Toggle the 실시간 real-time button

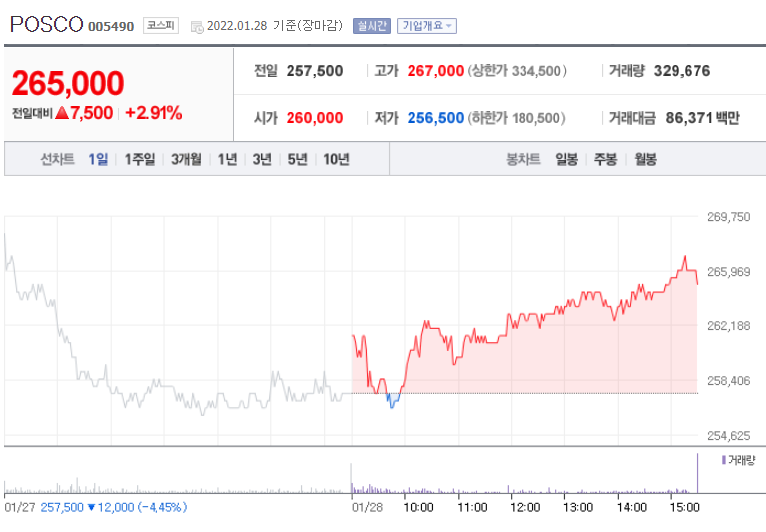372,25
